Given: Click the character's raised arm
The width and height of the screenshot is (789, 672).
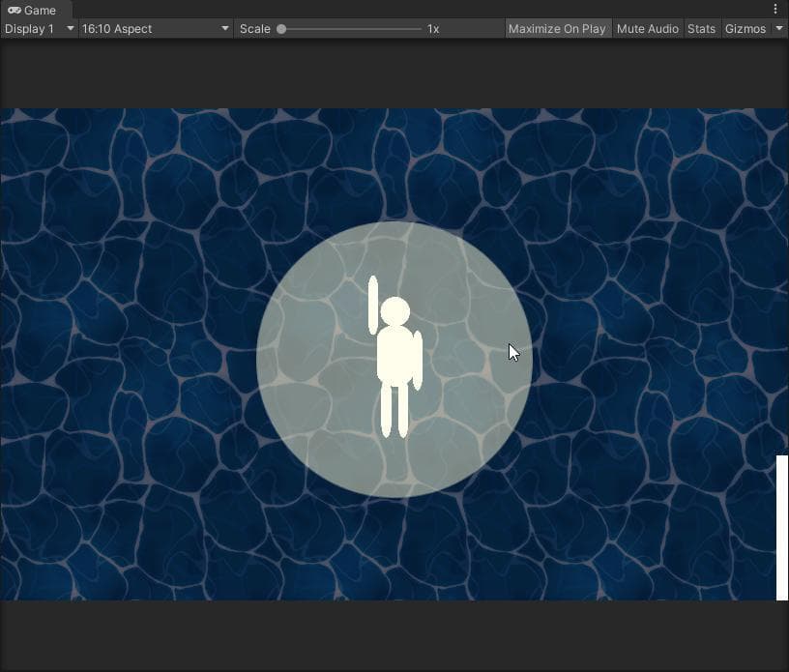Looking at the screenshot, I should 373,305.
